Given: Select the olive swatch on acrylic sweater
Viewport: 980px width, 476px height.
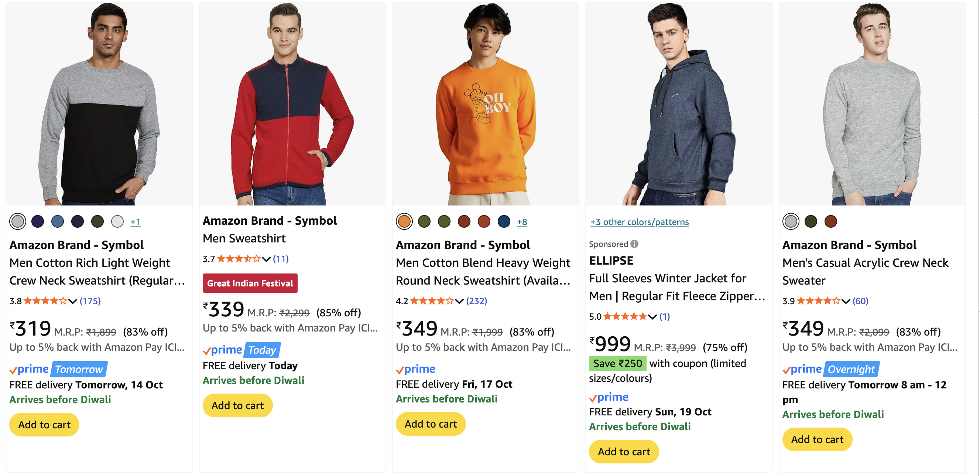Looking at the screenshot, I should [x=811, y=222].
